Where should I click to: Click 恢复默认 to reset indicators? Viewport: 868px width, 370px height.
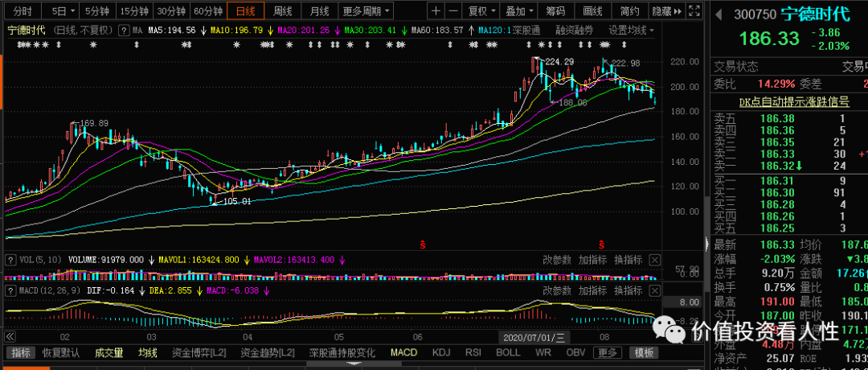point(61,353)
